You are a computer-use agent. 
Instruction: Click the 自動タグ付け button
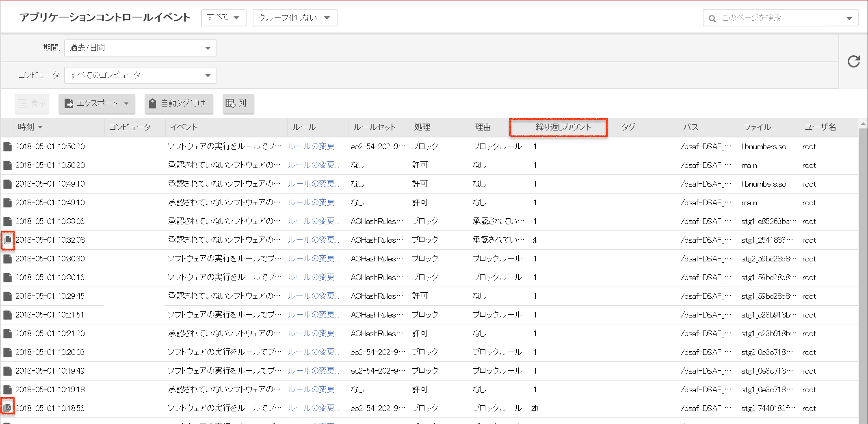179,104
